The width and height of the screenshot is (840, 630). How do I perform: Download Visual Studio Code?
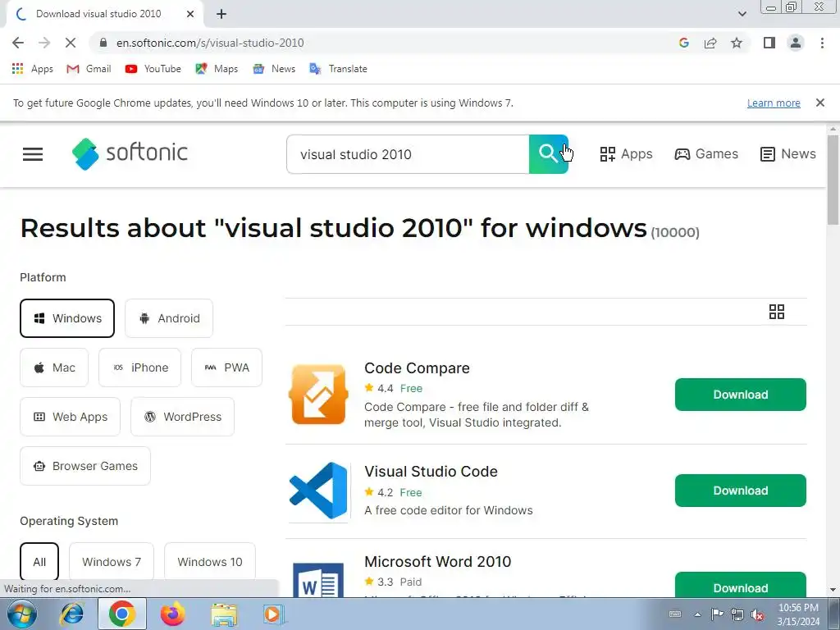(741, 491)
